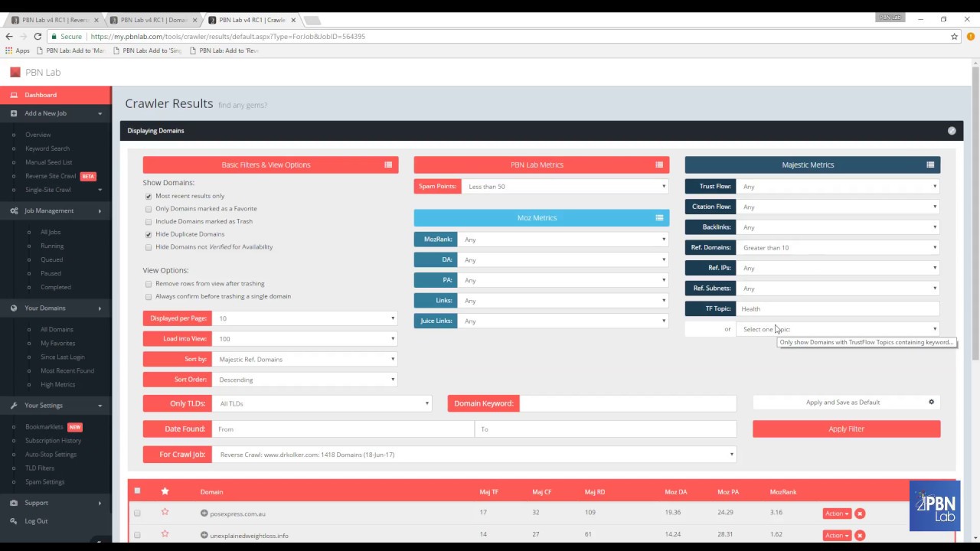This screenshot has height=551, width=980.
Task: Click the red trash icon for posexpress.com.au
Action: [860, 514]
